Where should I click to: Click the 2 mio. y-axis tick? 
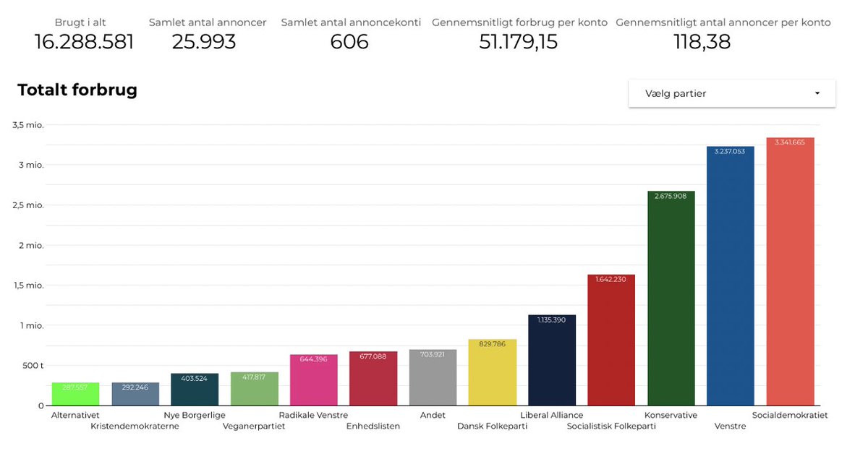pyautogui.click(x=32, y=245)
